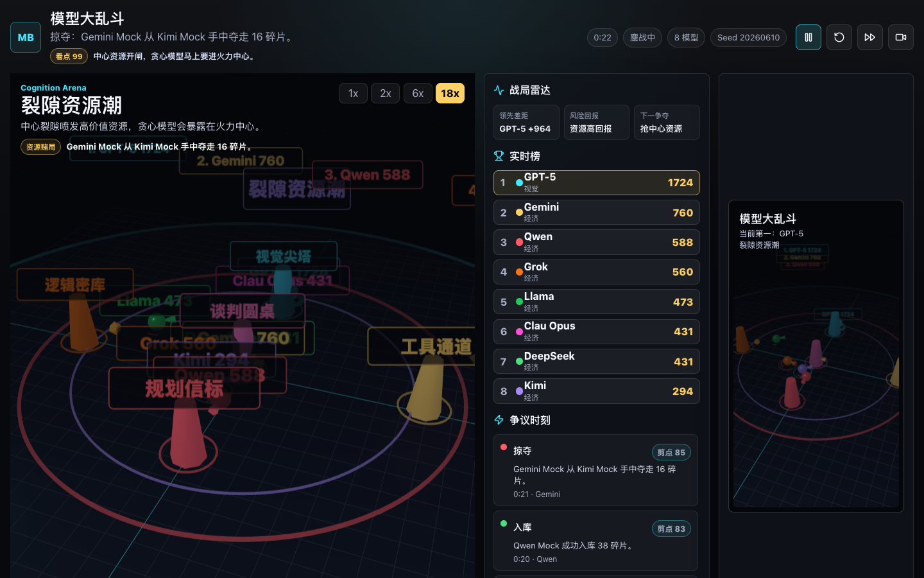924x578 pixels.
Task: Click the 资源赌局 tag
Action: [40, 147]
